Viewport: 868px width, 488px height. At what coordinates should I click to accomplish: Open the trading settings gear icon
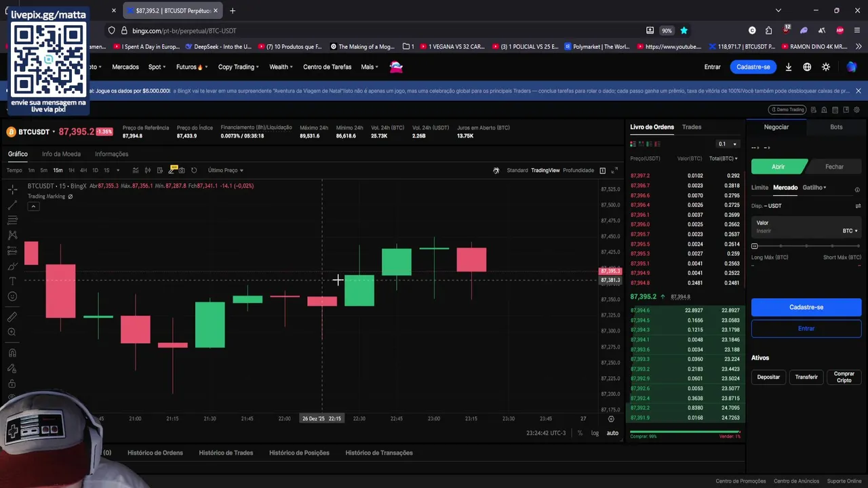point(857,110)
